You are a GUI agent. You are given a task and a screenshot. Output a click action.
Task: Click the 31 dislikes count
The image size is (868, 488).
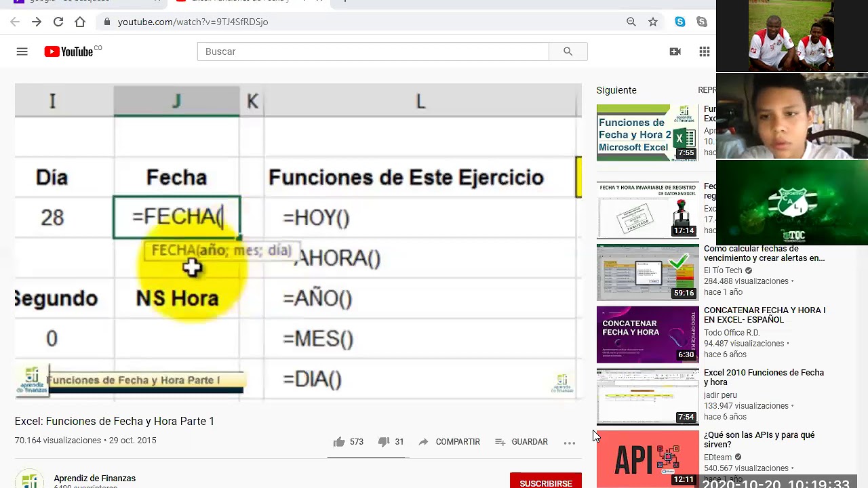point(399,442)
